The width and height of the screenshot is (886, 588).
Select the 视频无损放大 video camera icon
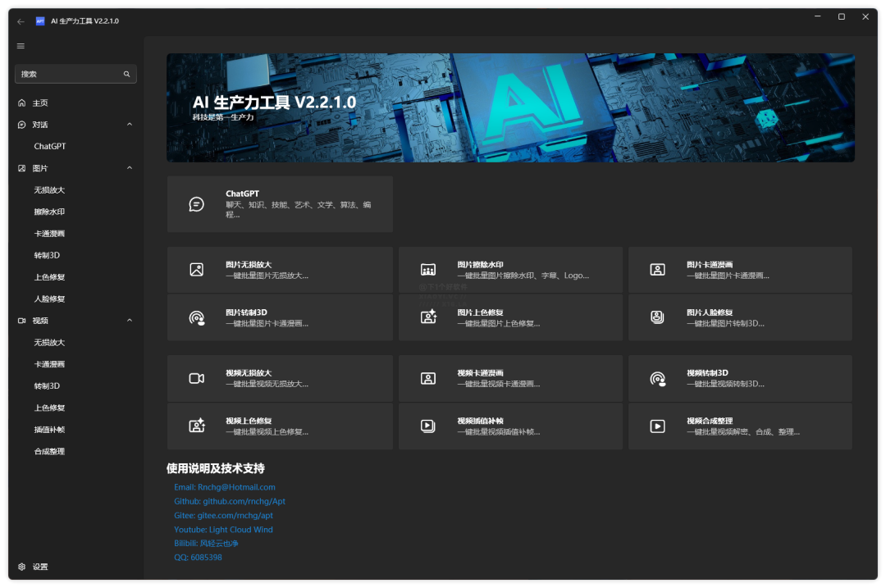pos(195,378)
